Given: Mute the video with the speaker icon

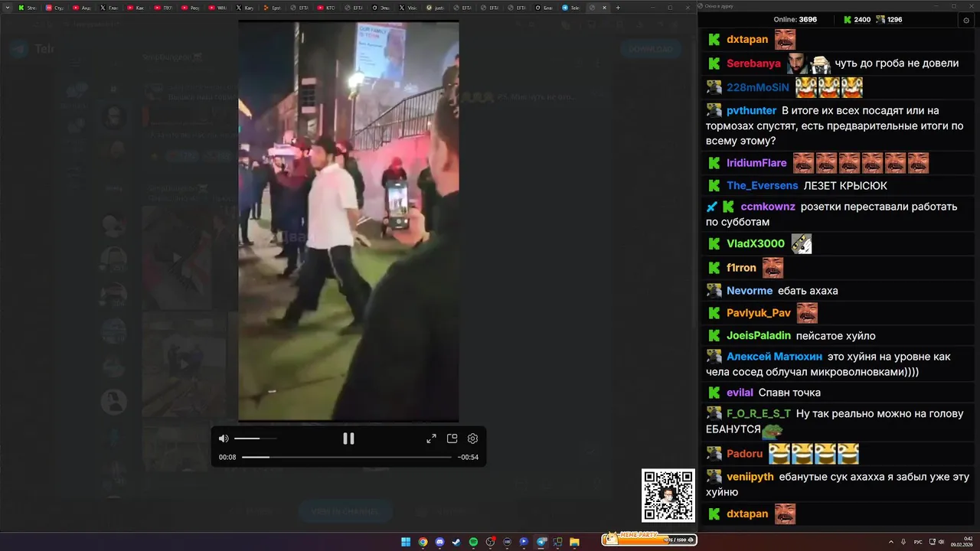Looking at the screenshot, I should [224, 439].
